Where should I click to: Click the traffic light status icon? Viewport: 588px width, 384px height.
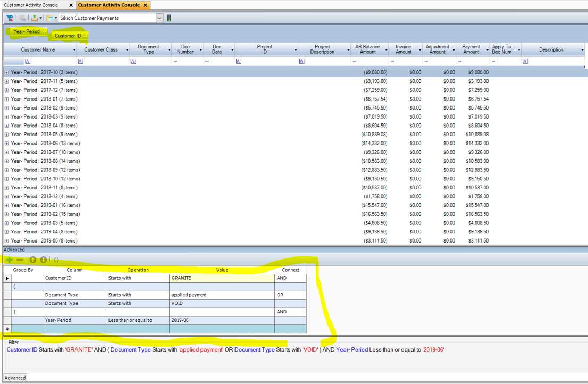click(x=169, y=18)
